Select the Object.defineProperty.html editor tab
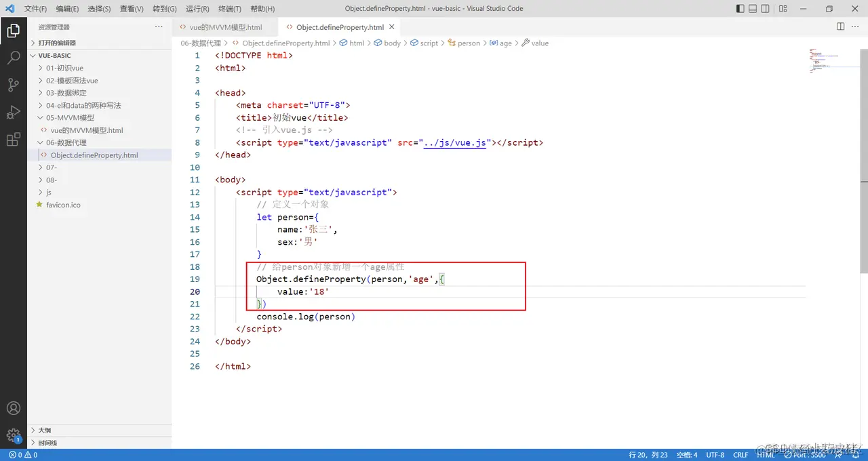The image size is (868, 461). point(339,27)
